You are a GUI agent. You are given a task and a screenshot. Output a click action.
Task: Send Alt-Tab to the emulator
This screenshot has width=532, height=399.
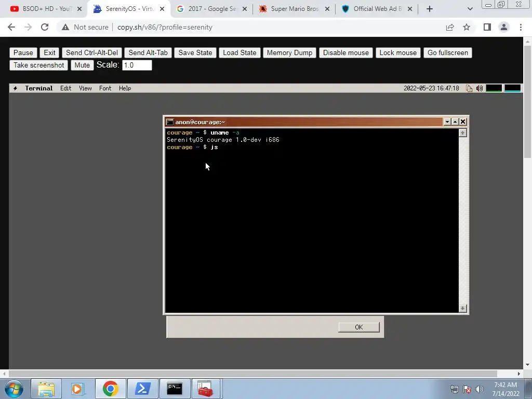pyautogui.click(x=148, y=52)
